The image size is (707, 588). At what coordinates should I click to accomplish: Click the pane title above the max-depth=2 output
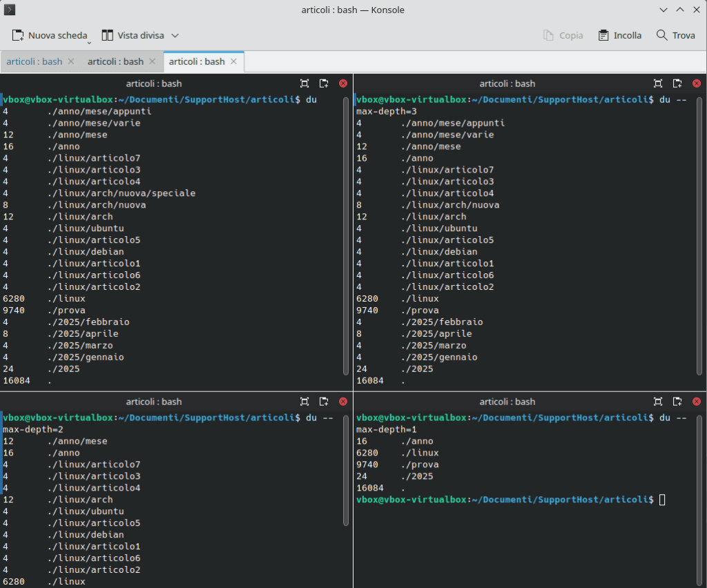(154, 402)
